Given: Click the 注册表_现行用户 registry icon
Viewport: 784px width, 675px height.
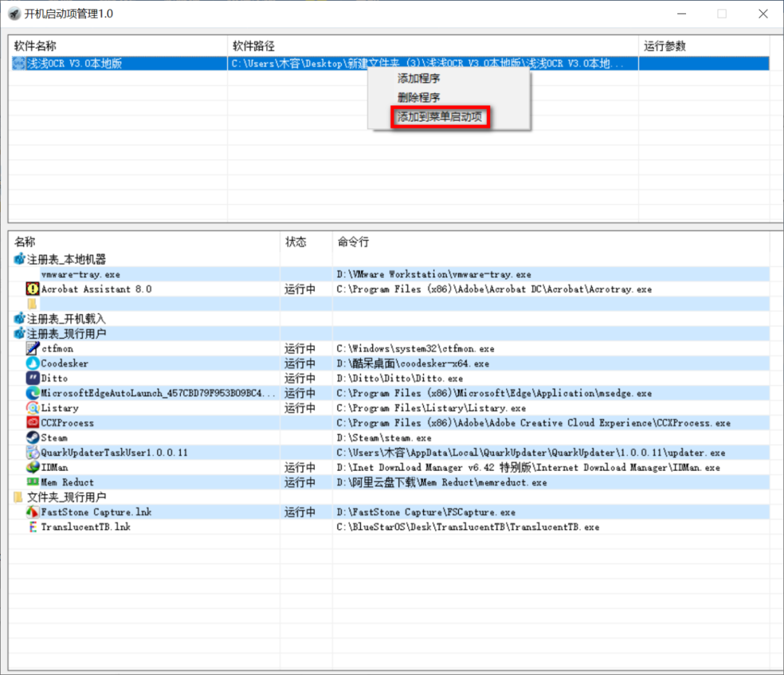Looking at the screenshot, I should [x=20, y=333].
